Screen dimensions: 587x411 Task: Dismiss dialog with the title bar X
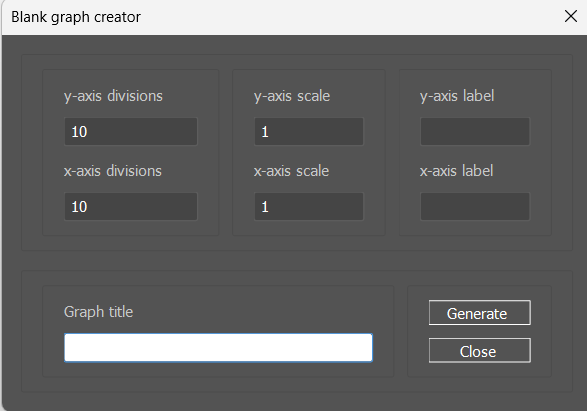(571, 16)
